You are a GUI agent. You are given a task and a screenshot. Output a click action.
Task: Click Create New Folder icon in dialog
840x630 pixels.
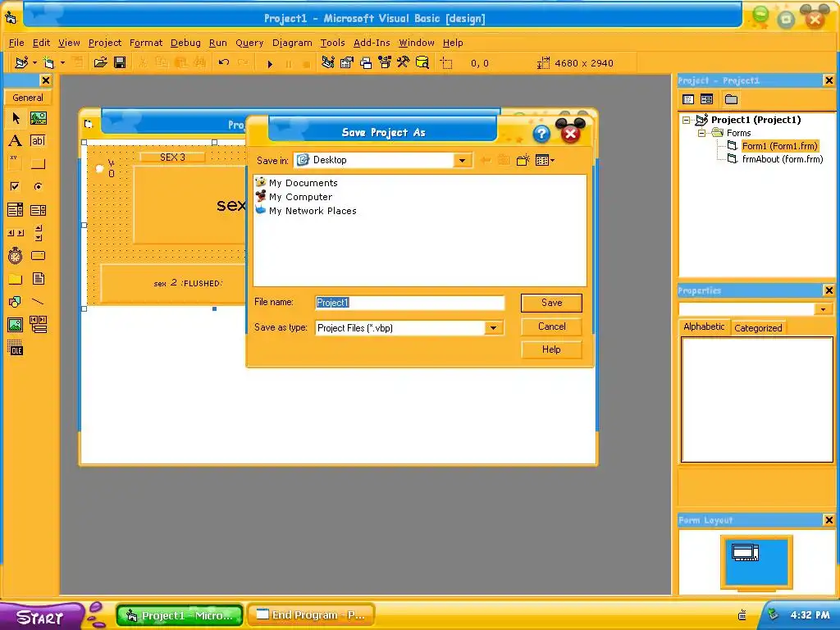click(523, 160)
